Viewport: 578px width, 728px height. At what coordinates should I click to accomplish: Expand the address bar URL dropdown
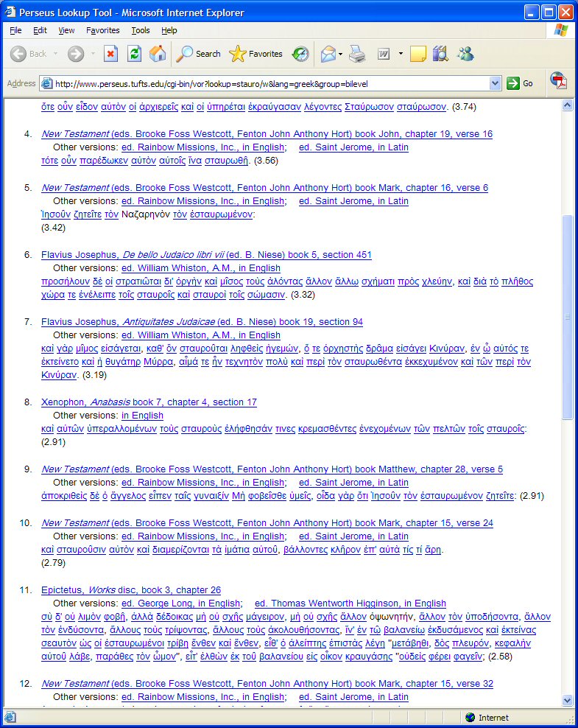pyautogui.click(x=495, y=83)
